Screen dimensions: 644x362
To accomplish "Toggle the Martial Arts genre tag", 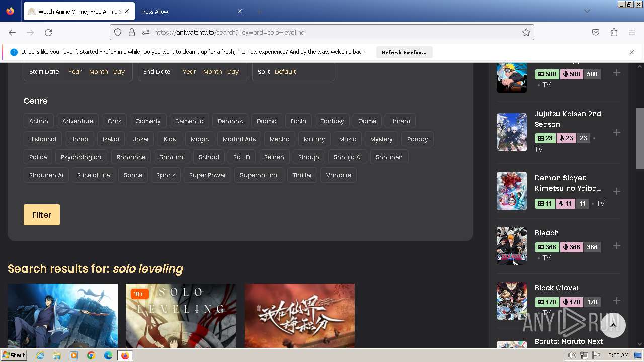I will [x=239, y=139].
